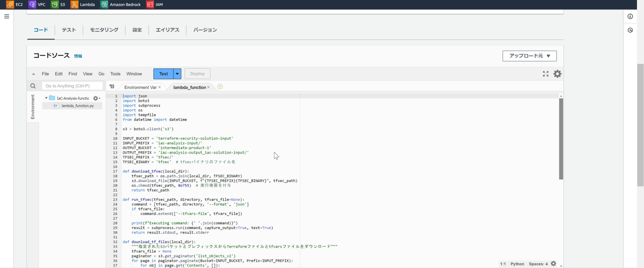Open editor preferences gear
Screen dimensions: 644x268
click(x=557, y=74)
